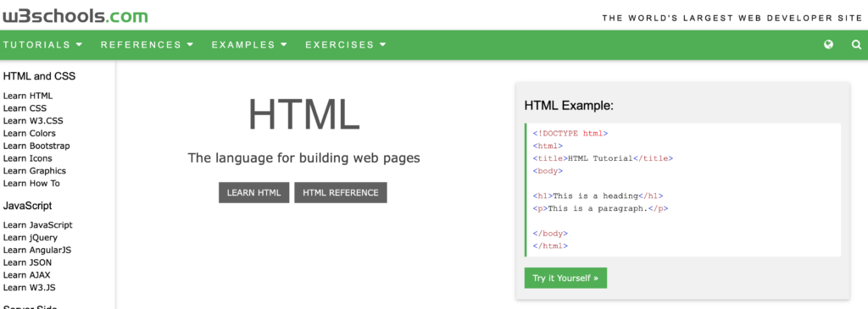Expand the Examples dropdown menu
Viewport: 868px width, 309px height.
249,45
